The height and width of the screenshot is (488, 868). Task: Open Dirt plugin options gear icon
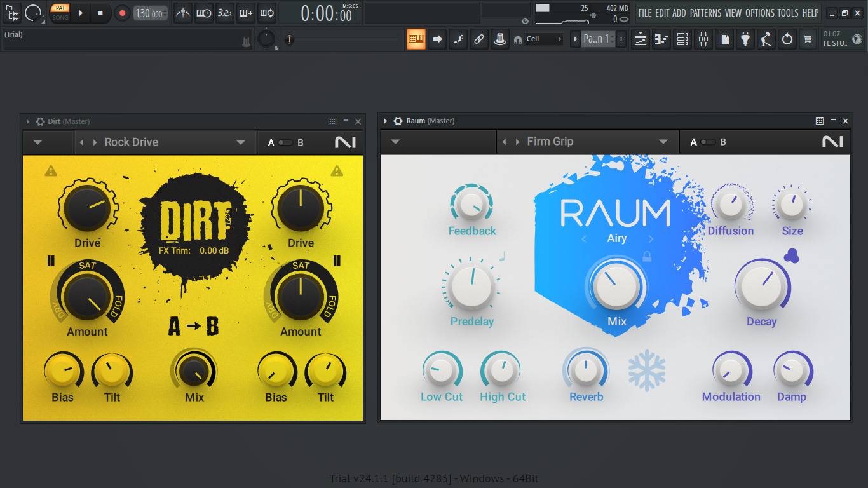(x=40, y=121)
